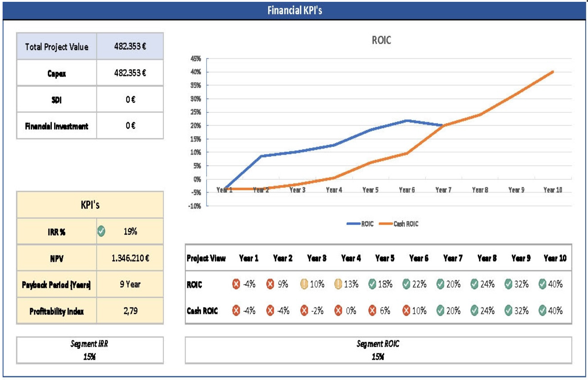This screenshot has height=380, width=588.
Task: Click the red X icon for ROIC Year 1
Action: click(236, 284)
